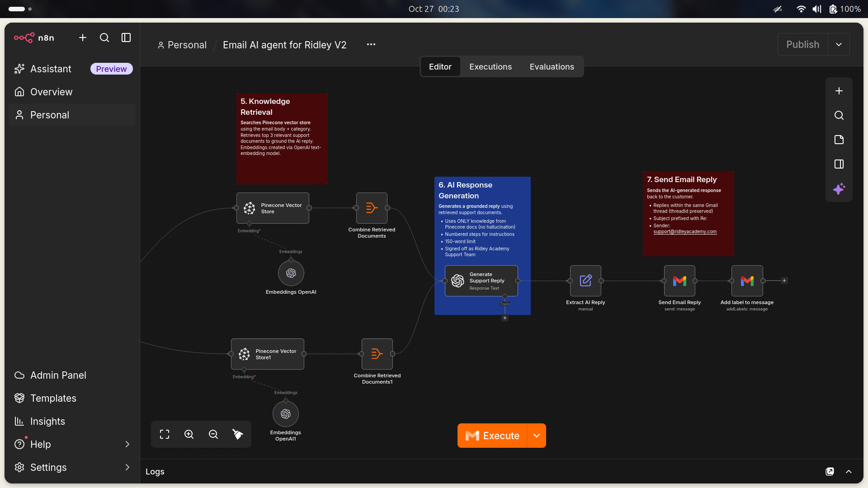The image size is (868, 488).
Task: Go to Overview in sidebar
Action: pyautogui.click(x=72, y=92)
